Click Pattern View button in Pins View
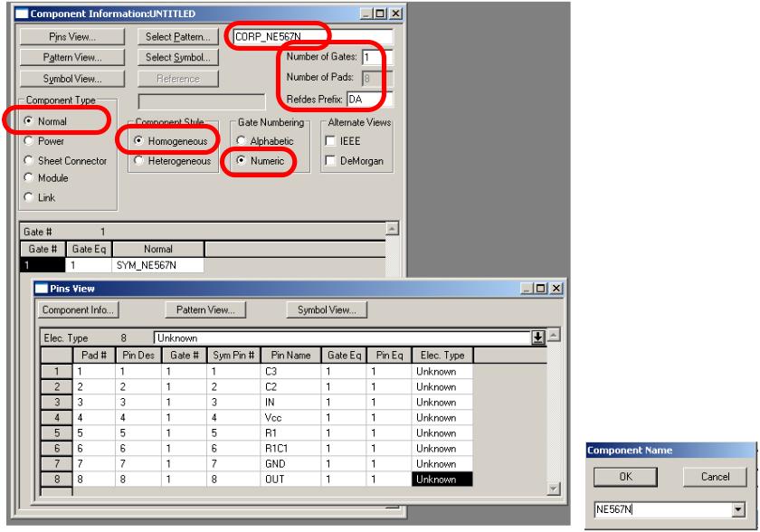 tap(205, 310)
